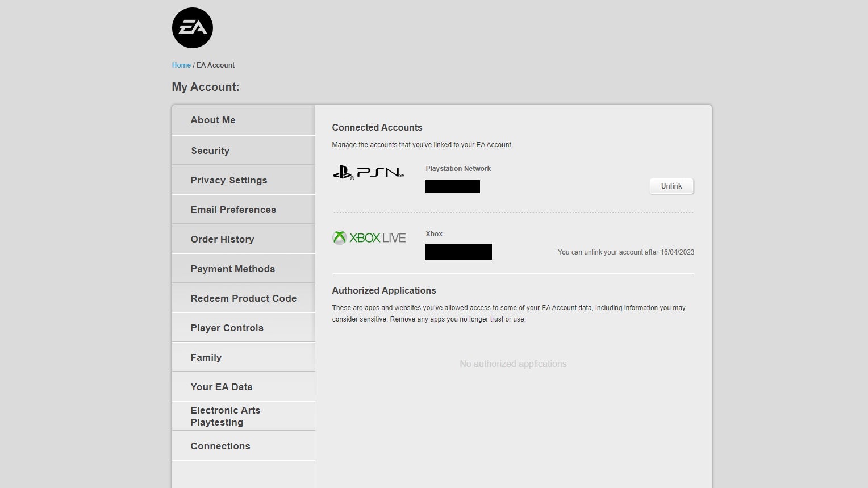Unlink the PlayStation Network account

[671, 186]
